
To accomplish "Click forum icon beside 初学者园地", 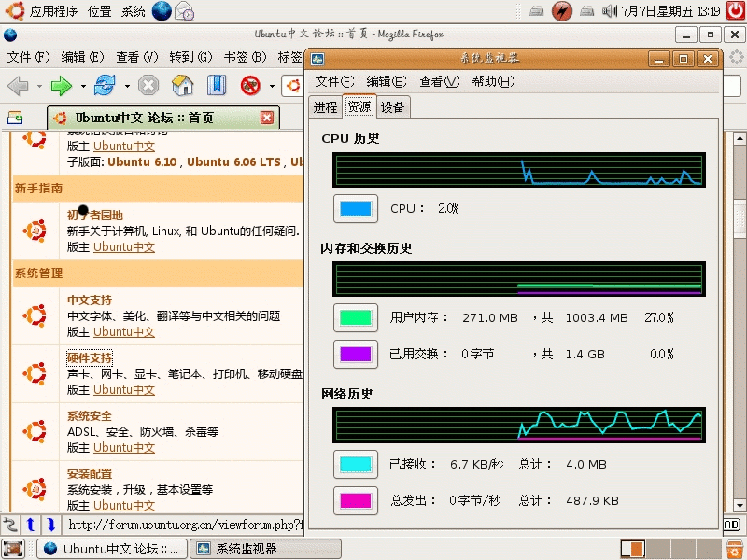I will pyautogui.click(x=35, y=231).
